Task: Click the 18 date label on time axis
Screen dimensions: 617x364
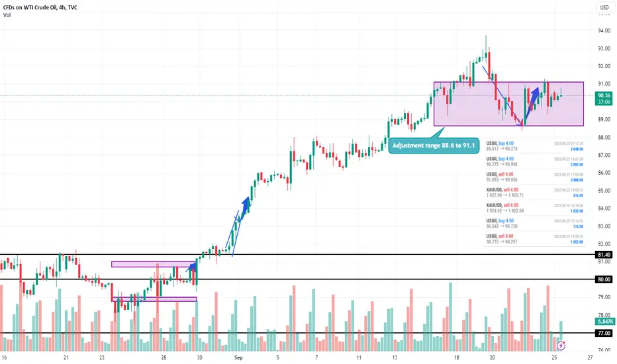Action: [456, 357]
